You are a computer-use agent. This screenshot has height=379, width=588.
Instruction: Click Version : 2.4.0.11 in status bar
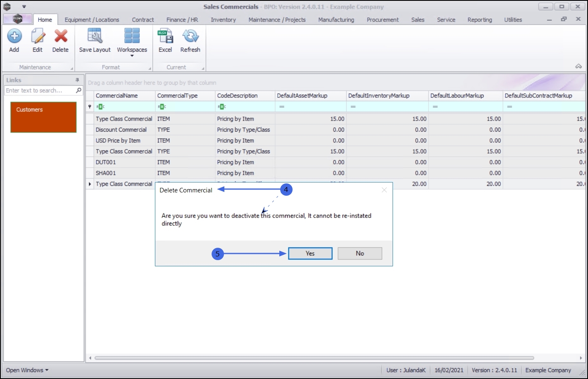tap(494, 370)
